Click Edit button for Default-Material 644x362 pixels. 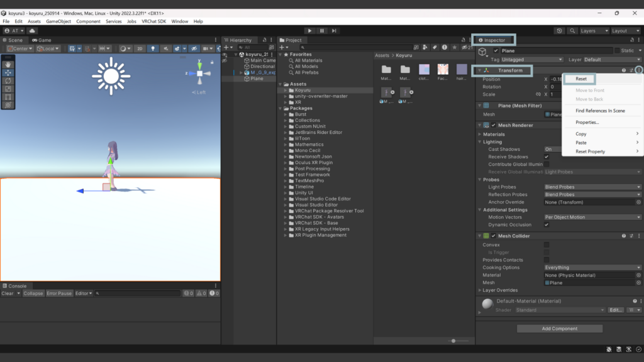(616, 310)
